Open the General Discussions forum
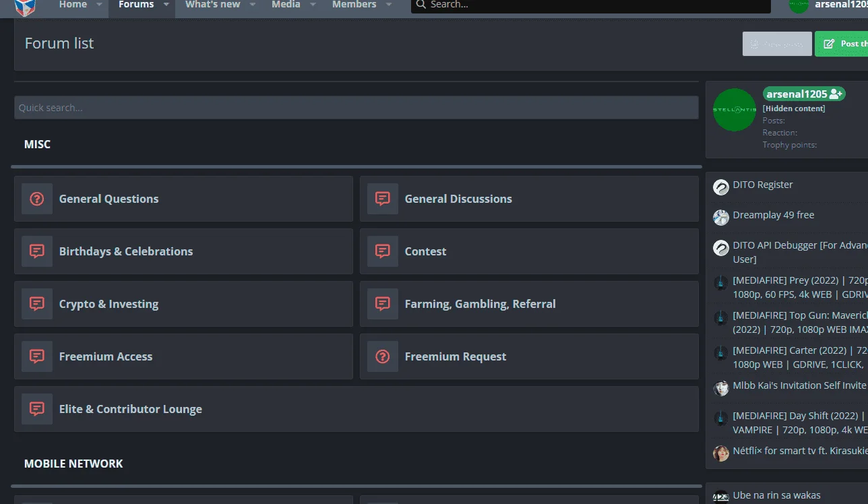The width and height of the screenshot is (868, 504). tap(458, 199)
